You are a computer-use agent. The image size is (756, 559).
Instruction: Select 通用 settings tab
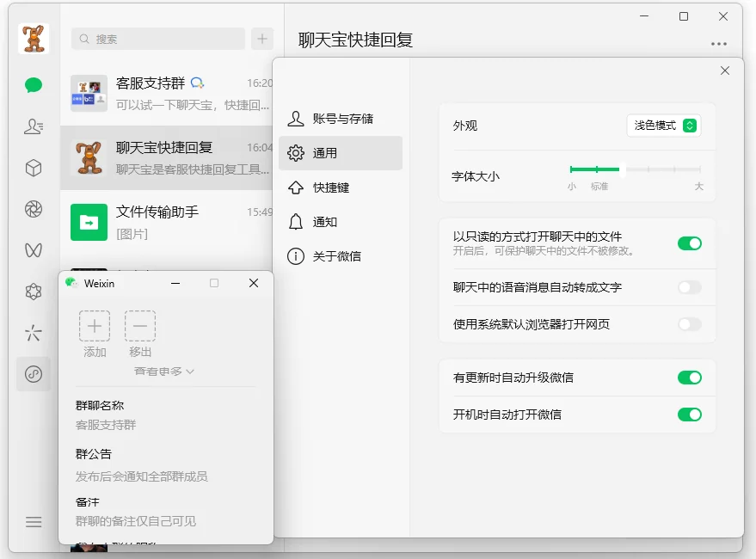341,153
